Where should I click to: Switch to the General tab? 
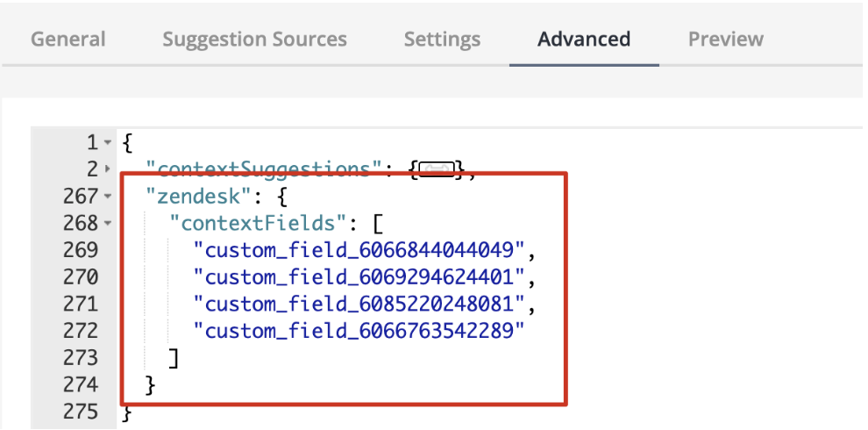68,39
